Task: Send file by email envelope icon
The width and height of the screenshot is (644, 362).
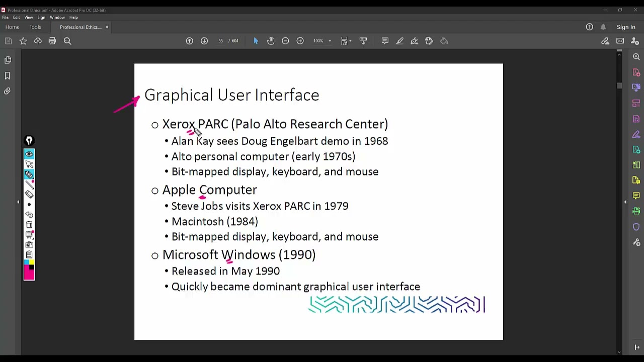Action: (x=620, y=41)
